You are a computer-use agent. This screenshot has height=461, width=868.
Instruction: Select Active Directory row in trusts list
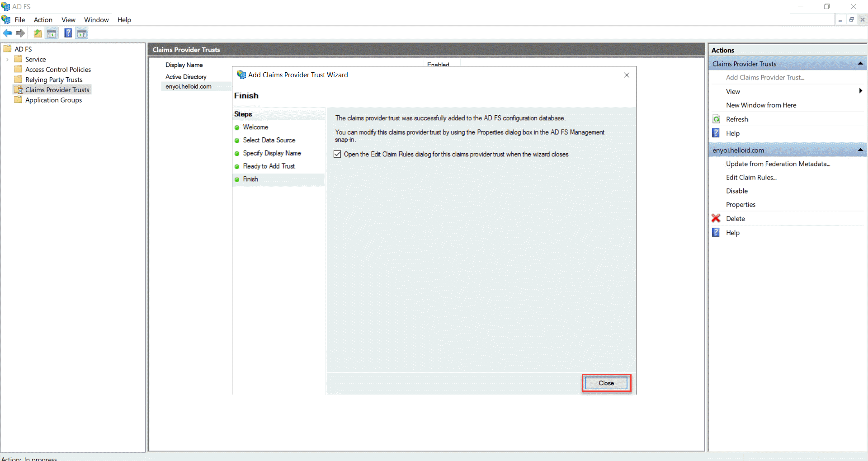tap(186, 77)
